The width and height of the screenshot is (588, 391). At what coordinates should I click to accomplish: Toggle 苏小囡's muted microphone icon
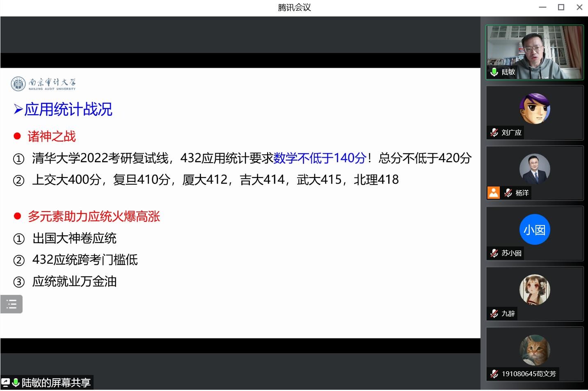[494, 253]
